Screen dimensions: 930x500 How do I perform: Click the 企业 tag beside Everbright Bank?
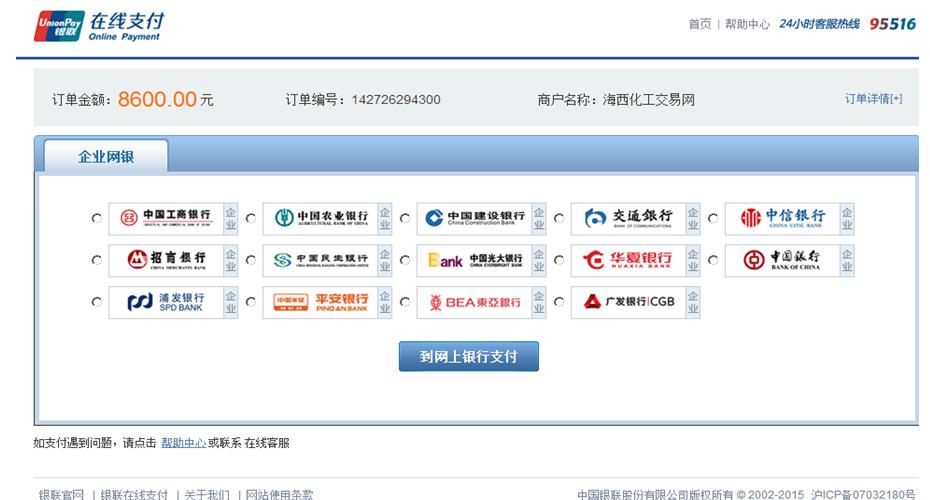pyautogui.click(x=539, y=260)
